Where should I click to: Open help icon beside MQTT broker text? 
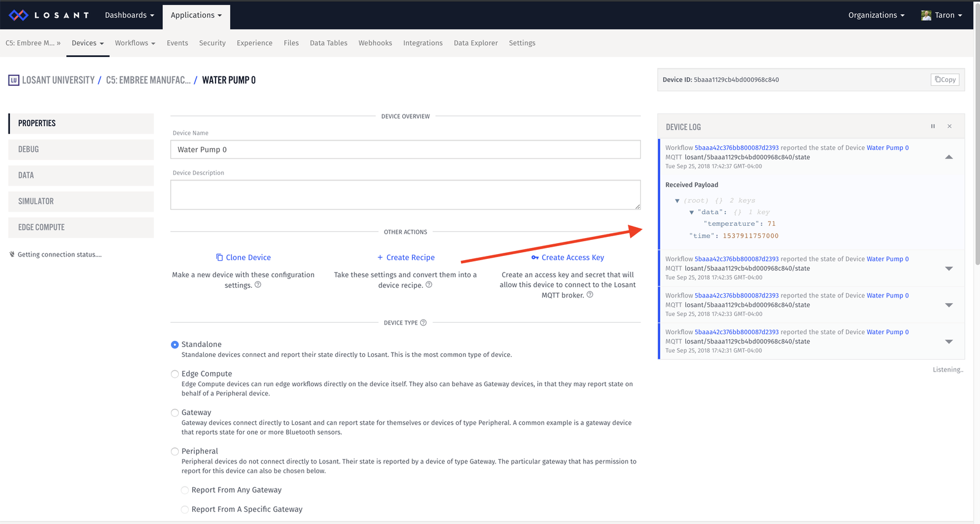click(x=590, y=294)
